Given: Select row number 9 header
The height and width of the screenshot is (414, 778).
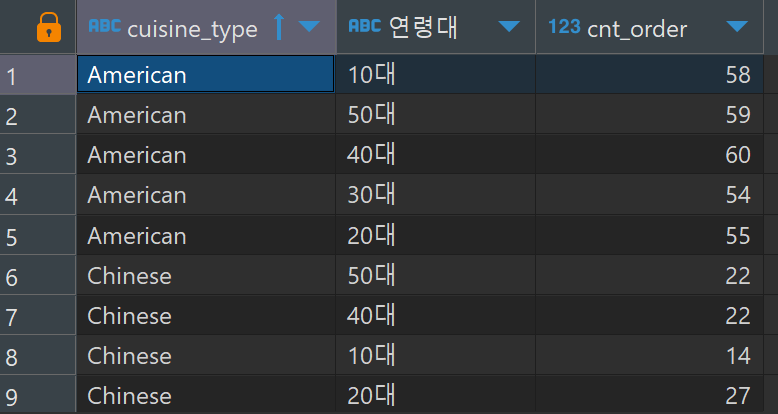Looking at the screenshot, I should (38, 395).
